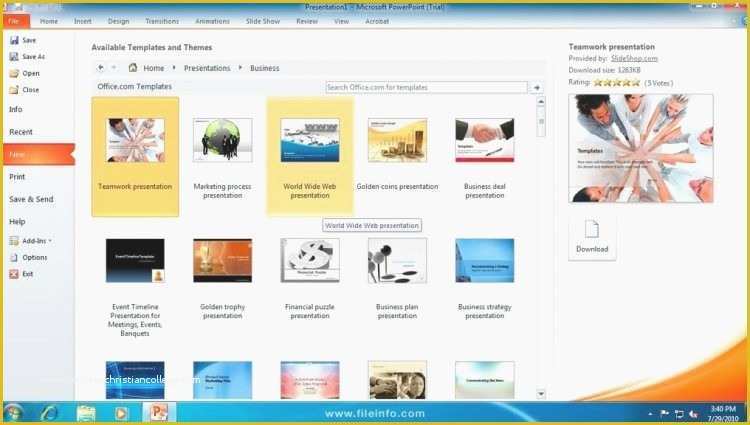Select the Event Timeline Presentation template
Image resolution: width=750 pixels, height=425 pixels.
click(x=135, y=287)
